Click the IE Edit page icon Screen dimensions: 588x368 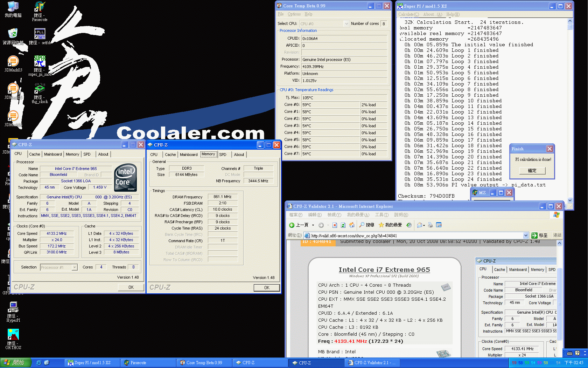coord(439,225)
